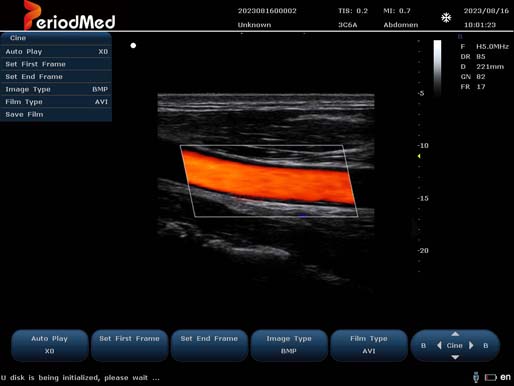The height and width of the screenshot is (386, 514).
Task: Select Auto Play in Cine menu
Action: [x=56, y=52]
